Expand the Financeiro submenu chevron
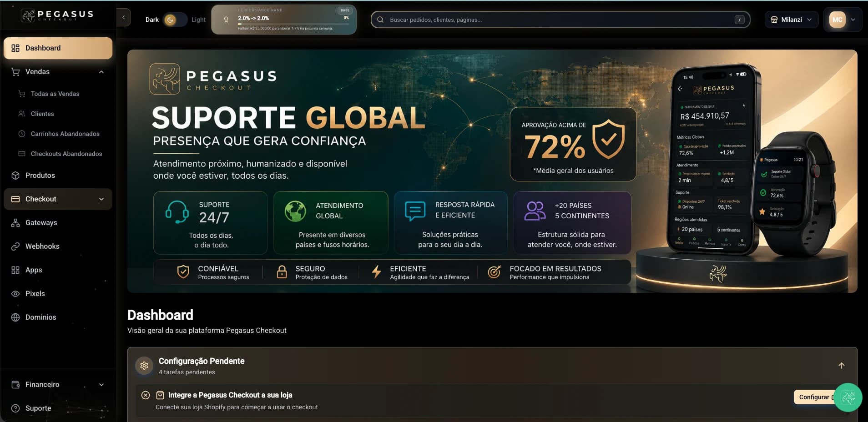 tap(101, 385)
